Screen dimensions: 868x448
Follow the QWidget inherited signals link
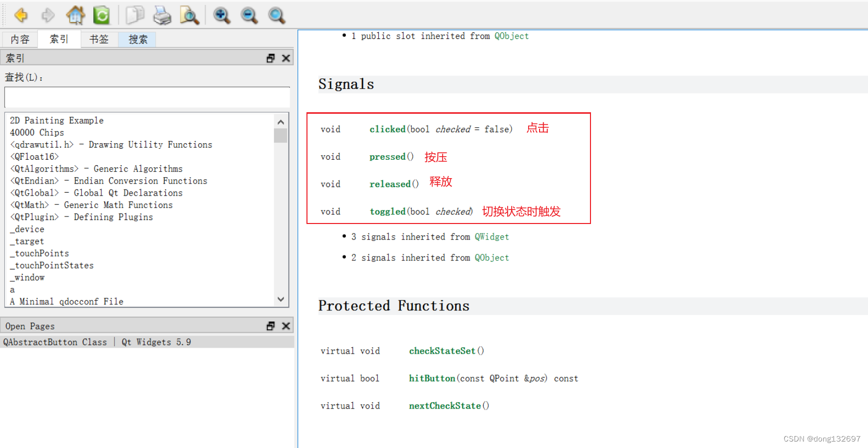coord(492,237)
